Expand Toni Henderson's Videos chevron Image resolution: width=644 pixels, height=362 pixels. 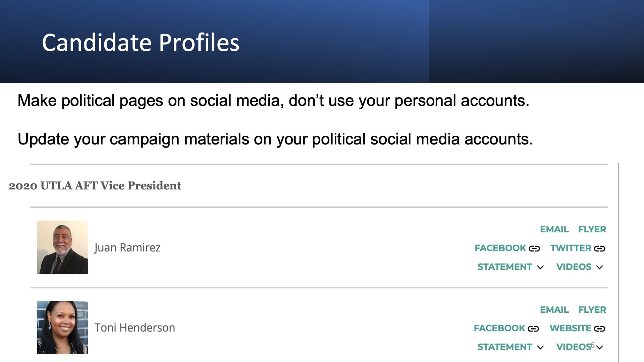click(x=600, y=347)
